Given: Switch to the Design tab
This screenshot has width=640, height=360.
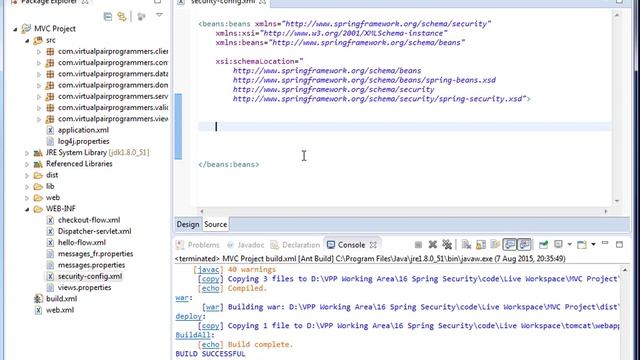Looking at the screenshot, I should pyautogui.click(x=188, y=224).
